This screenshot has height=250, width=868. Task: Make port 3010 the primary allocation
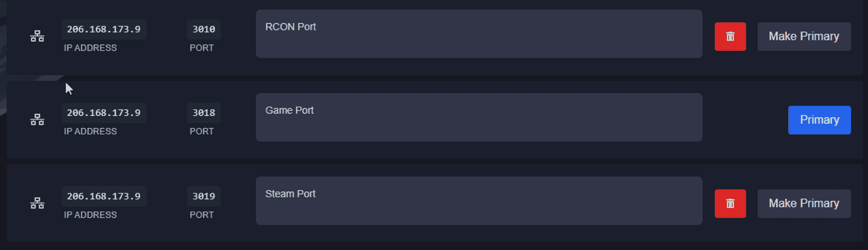pyautogui.click(x=804, y=36)
